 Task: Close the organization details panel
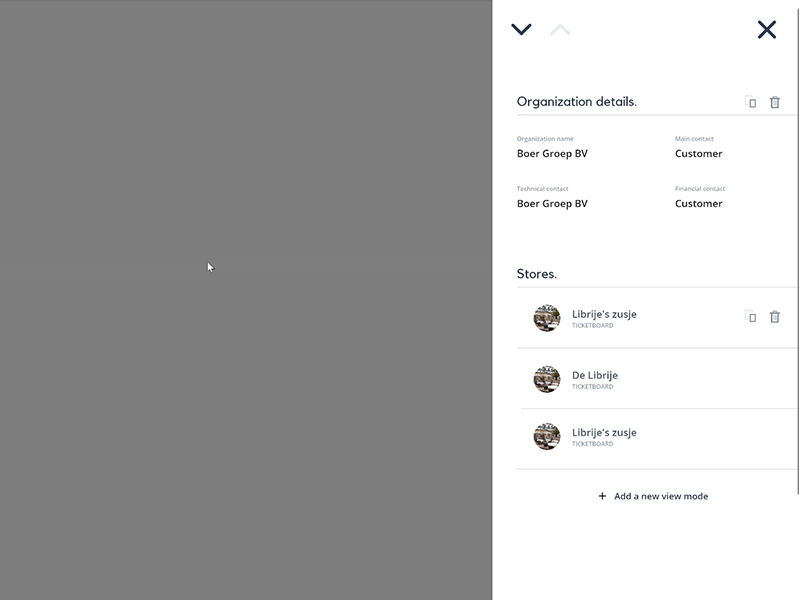tap(767, 30)
